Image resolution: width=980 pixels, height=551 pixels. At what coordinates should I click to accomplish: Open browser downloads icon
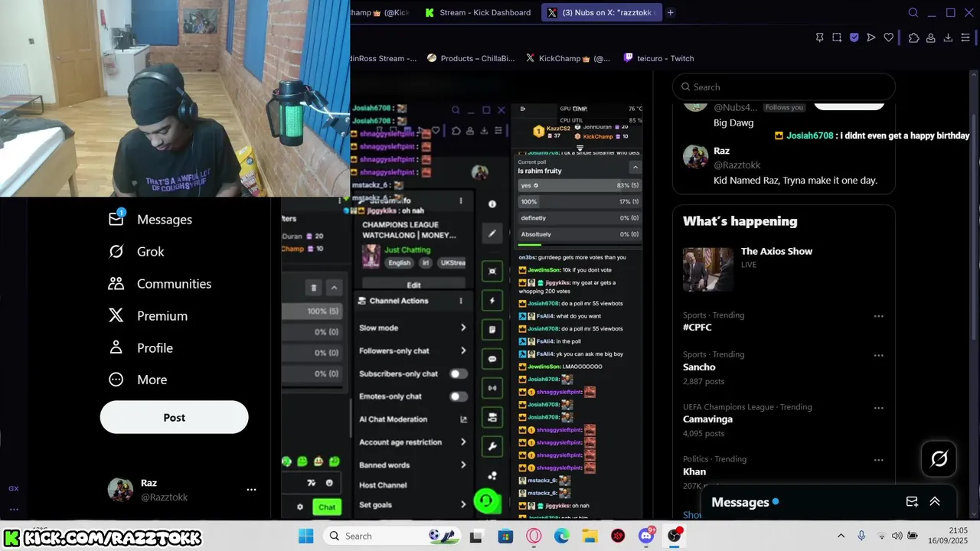click(x=948, y=37)
